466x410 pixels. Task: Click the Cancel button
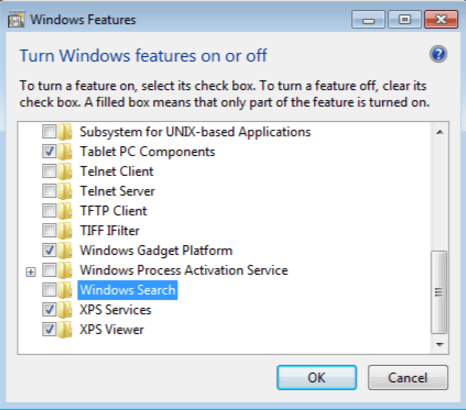(408, 378)
